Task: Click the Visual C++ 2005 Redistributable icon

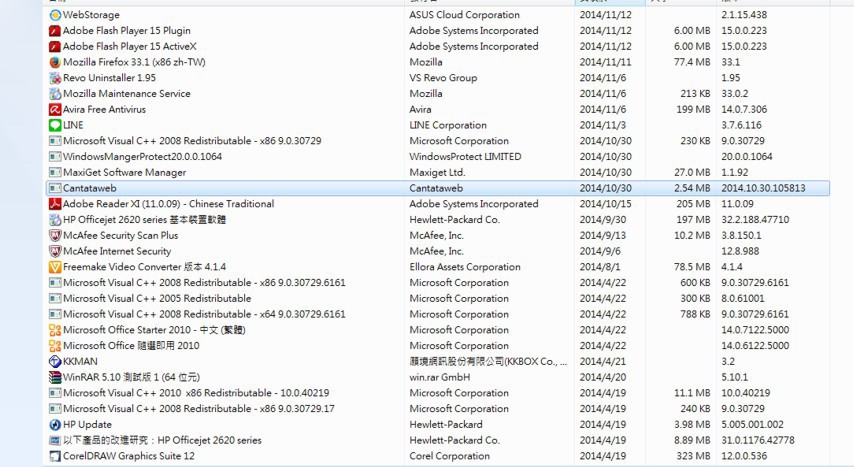Action: (55, 299)
